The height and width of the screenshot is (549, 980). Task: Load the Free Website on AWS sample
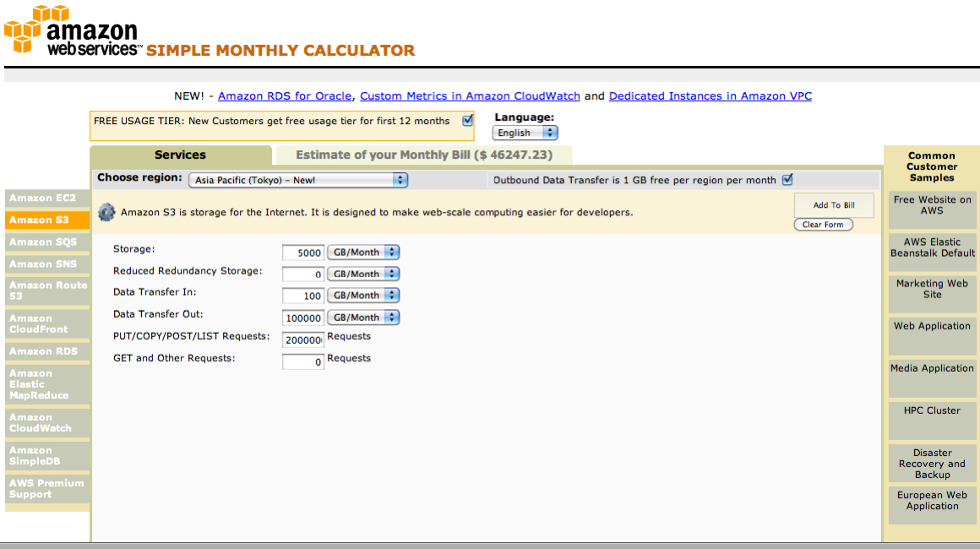tap(932, 209)
